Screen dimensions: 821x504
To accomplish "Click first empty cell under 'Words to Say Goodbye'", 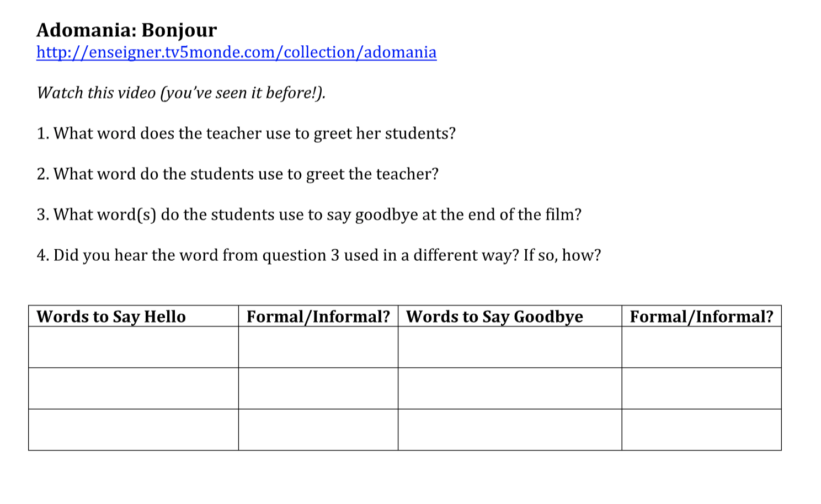I will click(510, 347).
